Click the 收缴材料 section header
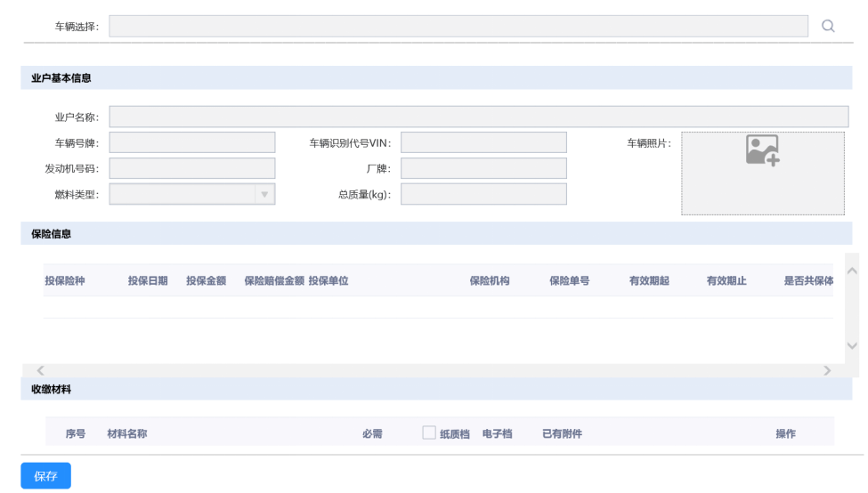Screen dimensions: 868x493 436,389
